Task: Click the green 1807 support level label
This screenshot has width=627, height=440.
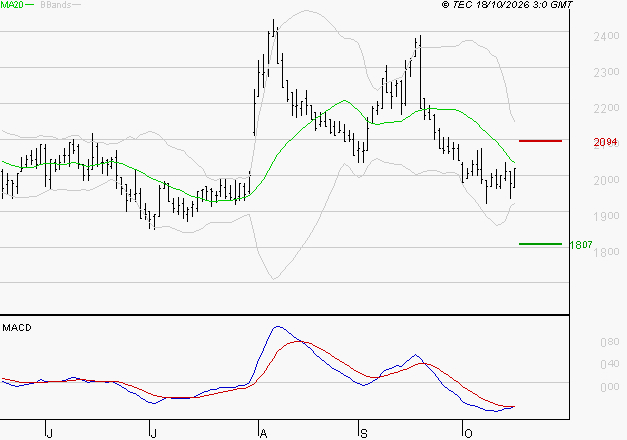Action: coord(581,245)
